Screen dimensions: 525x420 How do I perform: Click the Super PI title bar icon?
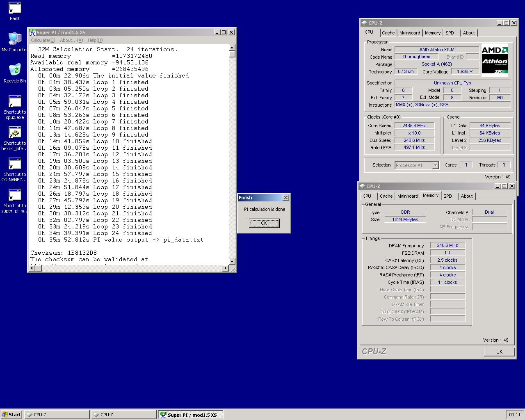pos(32,32)
